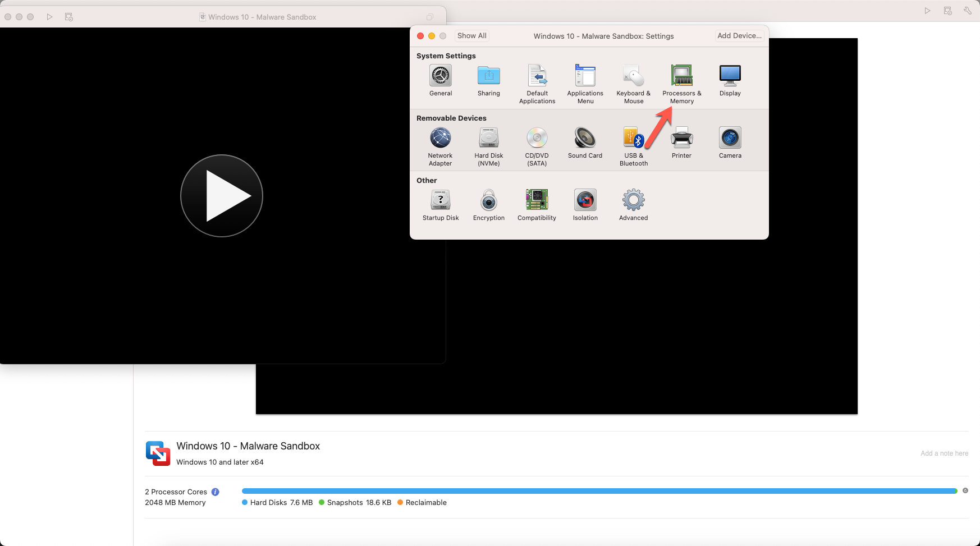Click the Add Device button

point(739,35)
